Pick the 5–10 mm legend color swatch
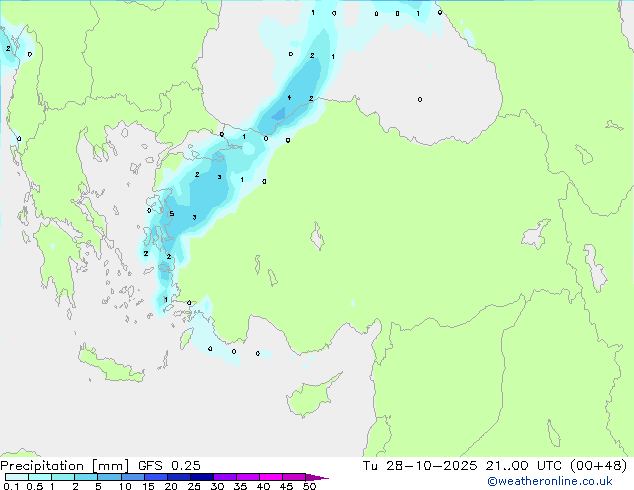 tap(109, 477)
